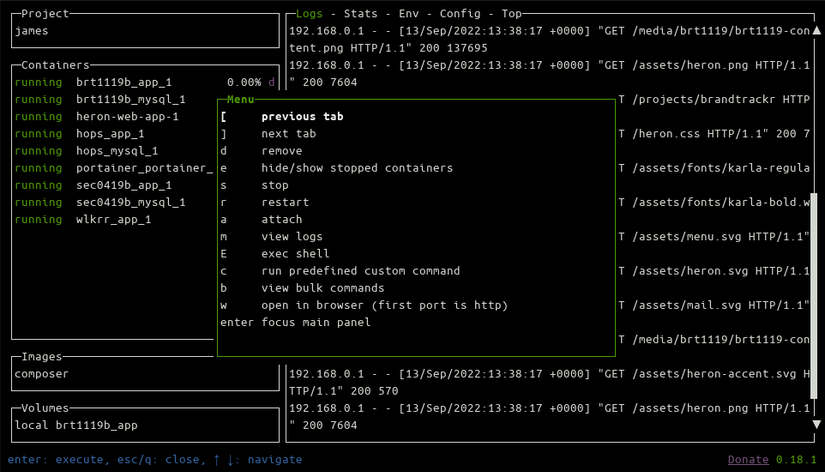The height and width of the screenshot is (472, 825).
Task: Click the Images panel title
Action: tap(42, 357)
